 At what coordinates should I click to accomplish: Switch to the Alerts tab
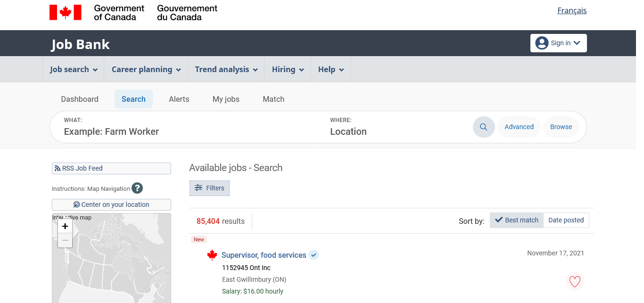(x=179, y=99)
